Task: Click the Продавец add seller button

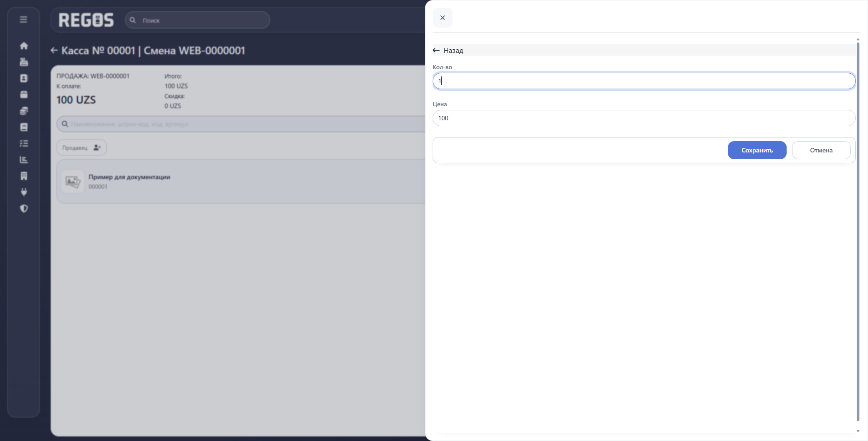Action: pyautogui.click(x=81, y=147)
